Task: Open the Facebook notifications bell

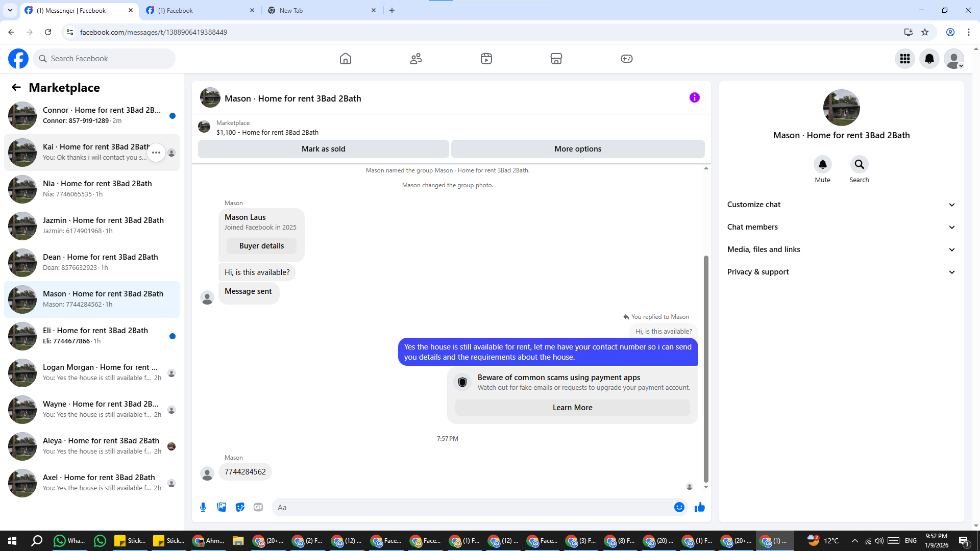Action: [x=929, y=59]
